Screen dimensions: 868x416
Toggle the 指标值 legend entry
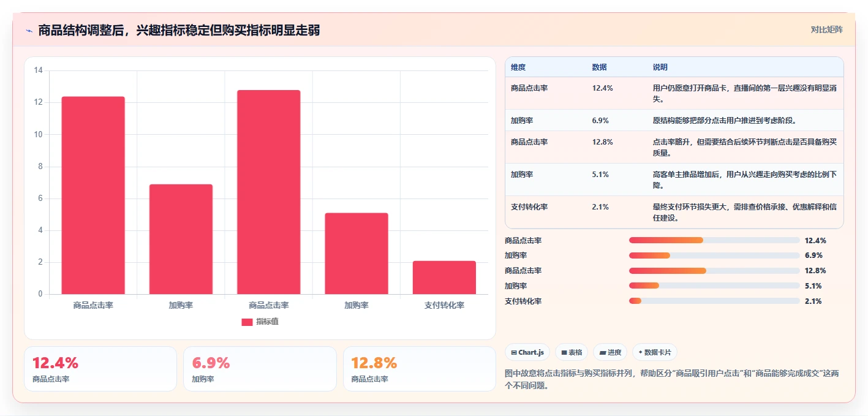(x=260, y=322)
